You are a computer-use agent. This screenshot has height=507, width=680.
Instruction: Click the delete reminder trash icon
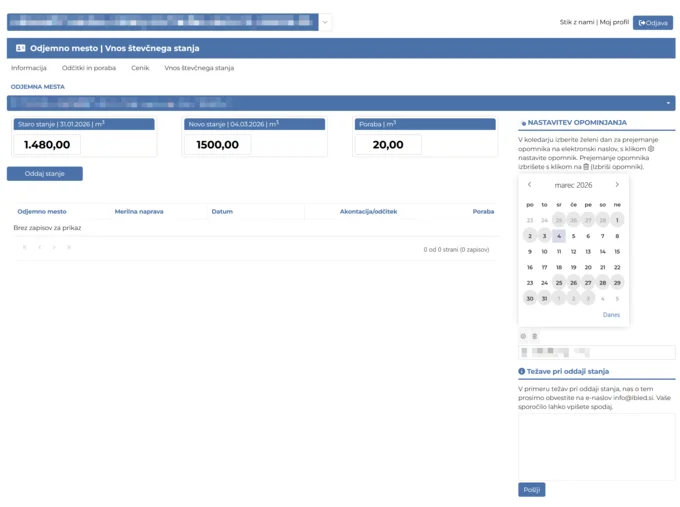[535, 336]
